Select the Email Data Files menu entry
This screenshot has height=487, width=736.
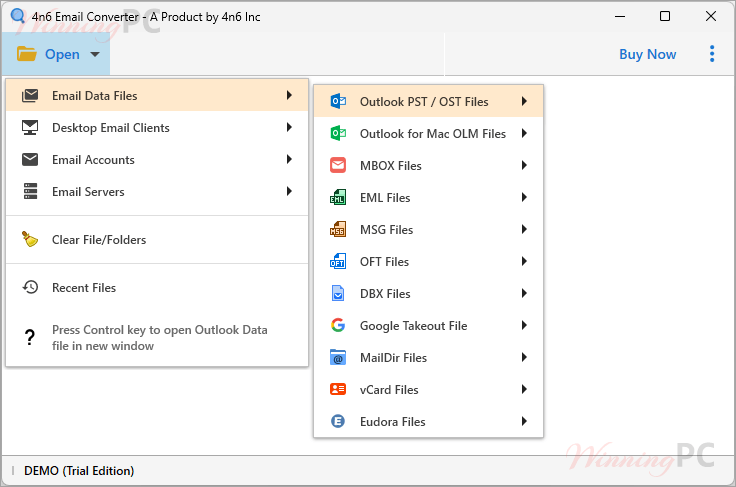click(157, 96)
